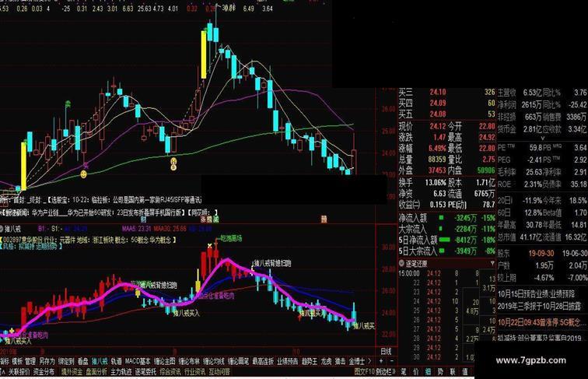The width and height of the screenshot is (588, 379).
Task: Switch to the 轨道 indicator tab
Action: click(116, 361)
